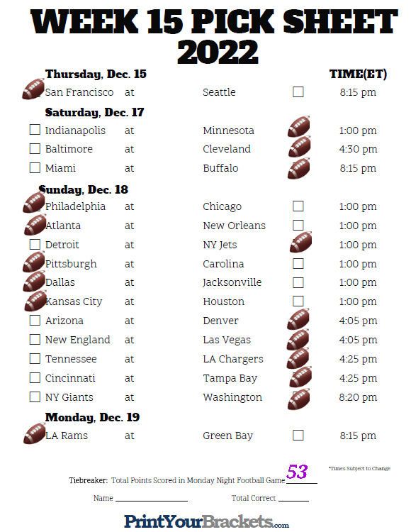Check the Green Bay pick box
The image size is (411, 532).
[298, 436]
